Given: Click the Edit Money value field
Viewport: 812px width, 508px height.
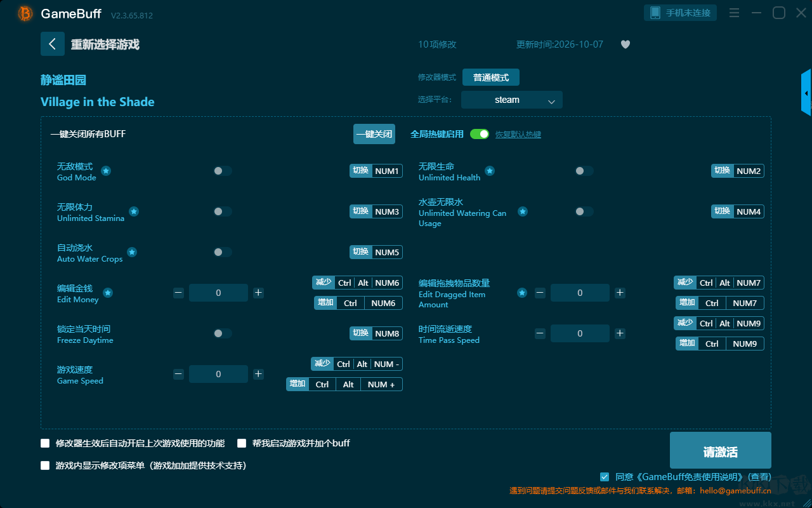Looking at the screenshot, I should point(218,293).
